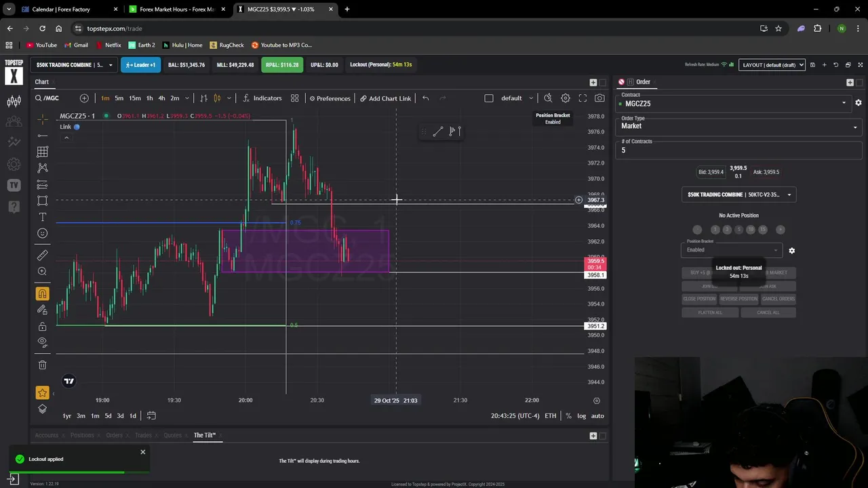This screenshot has height=488, width=868.
Task: Open the LAYOUT default draft dropdown
Action: [772, 65]
